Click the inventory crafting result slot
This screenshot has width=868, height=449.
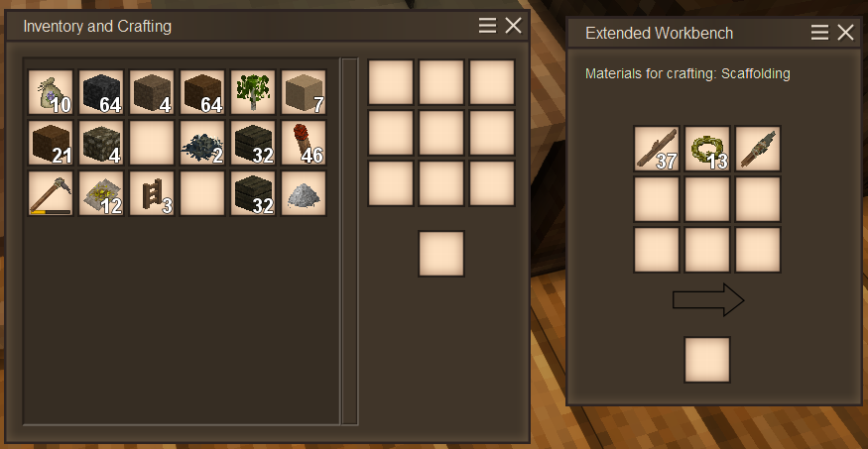tap(441, 254)
